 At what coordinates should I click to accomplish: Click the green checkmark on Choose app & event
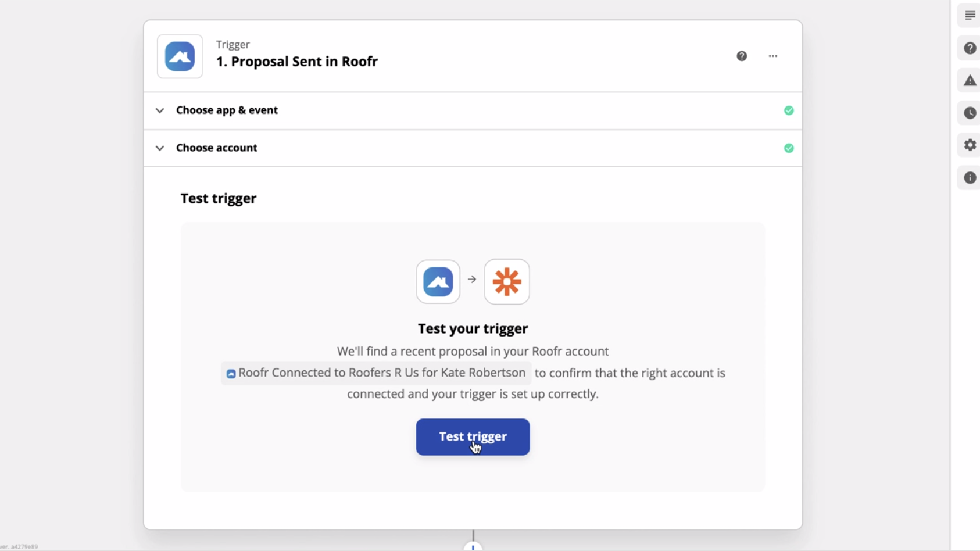pos(789,110)
